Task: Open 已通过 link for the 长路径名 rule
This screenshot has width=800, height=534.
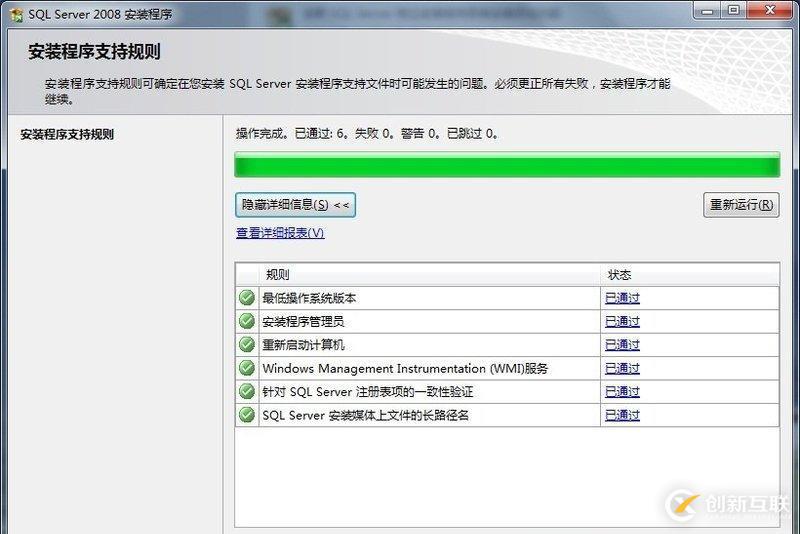Action: tap(622, 415)
